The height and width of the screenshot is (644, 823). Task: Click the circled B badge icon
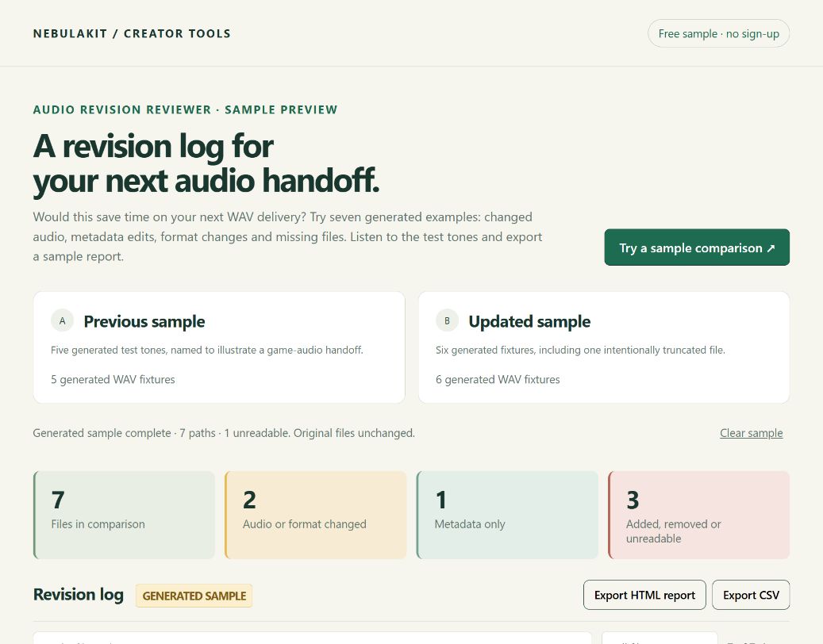click(x=447, y=321)
